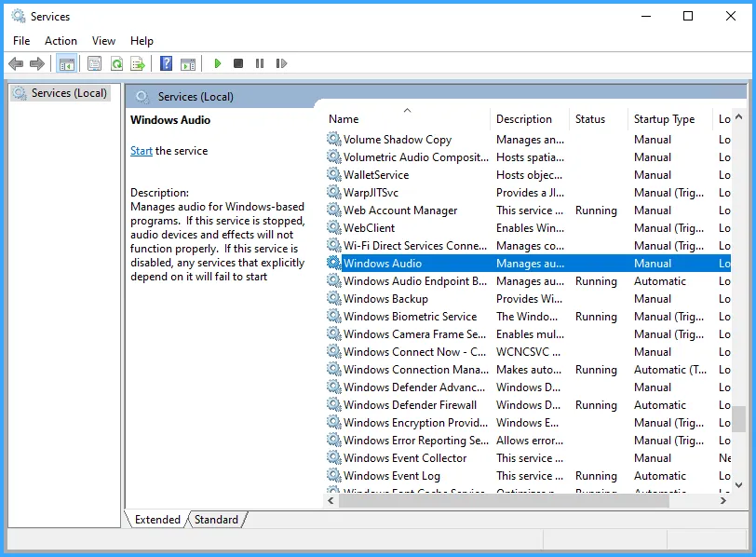Pause the selected service via toolbar
756x557 pixels.
tap(260, 63)
